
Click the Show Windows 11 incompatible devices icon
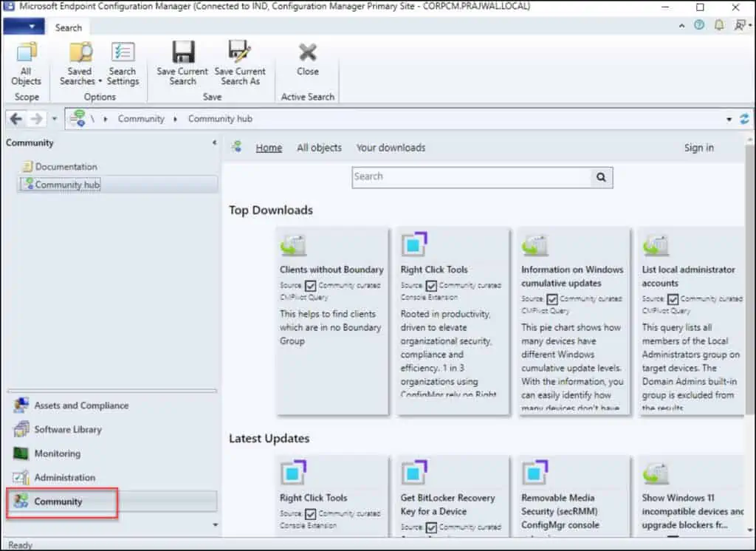pos(656,473)
